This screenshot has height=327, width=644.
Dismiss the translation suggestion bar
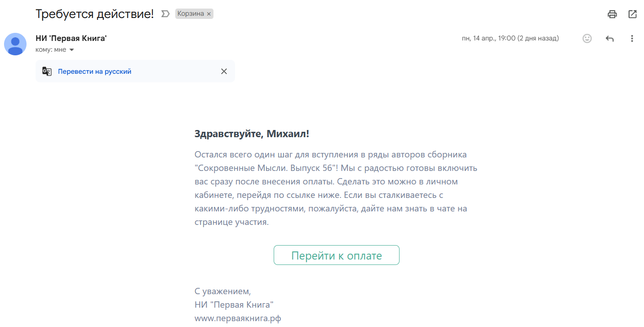pyautogui.click(x=224, y=72)
